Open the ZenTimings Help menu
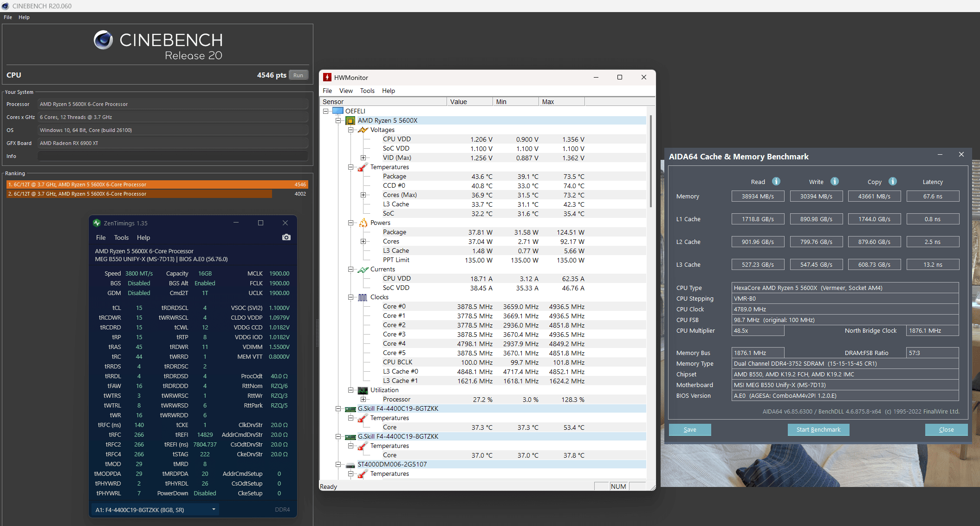980x526 pixels. 143,237
